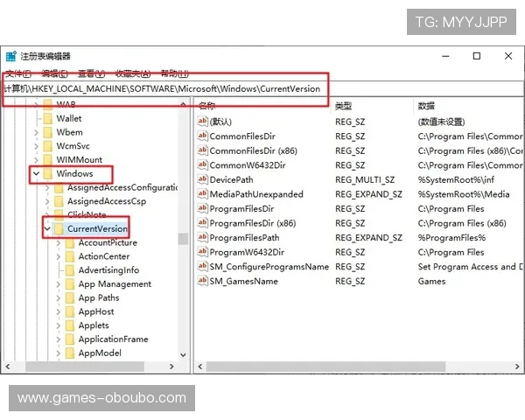Select the ActionCenter key in tree

coord(103,256)
